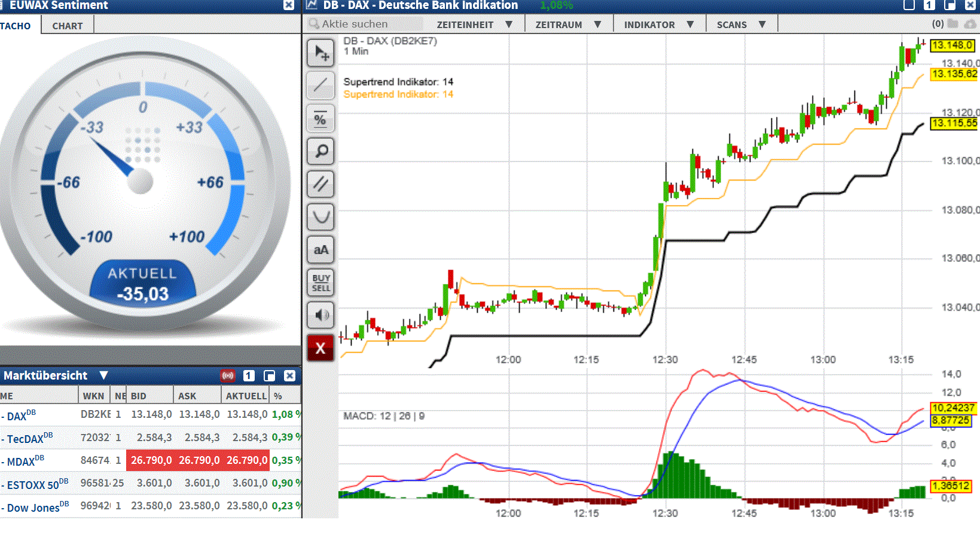Toggle chart sound alerts
980x547 pixels.
[320, 315]
